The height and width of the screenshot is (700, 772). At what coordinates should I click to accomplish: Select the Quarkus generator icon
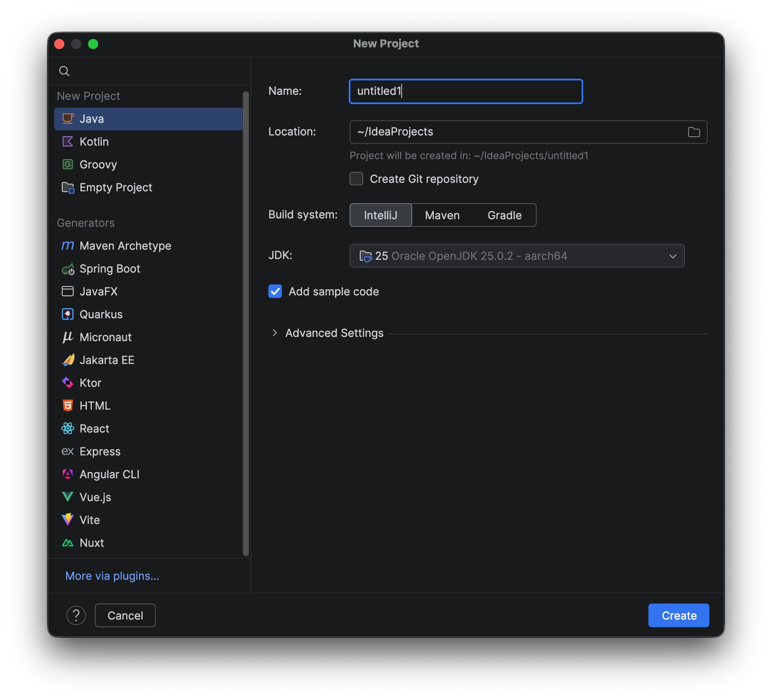pos(68,314)
